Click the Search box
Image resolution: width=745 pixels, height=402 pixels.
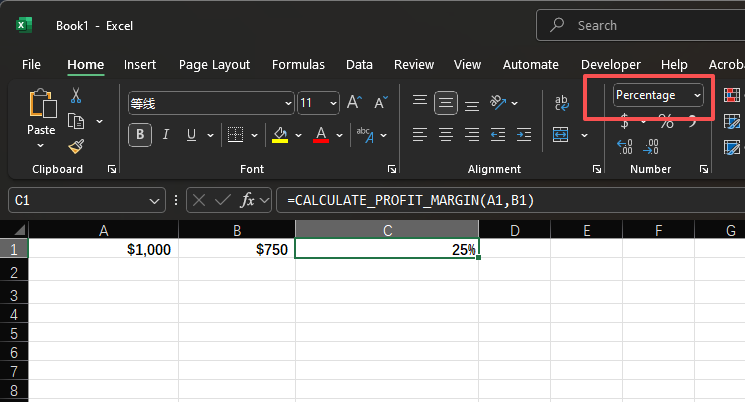640,25
